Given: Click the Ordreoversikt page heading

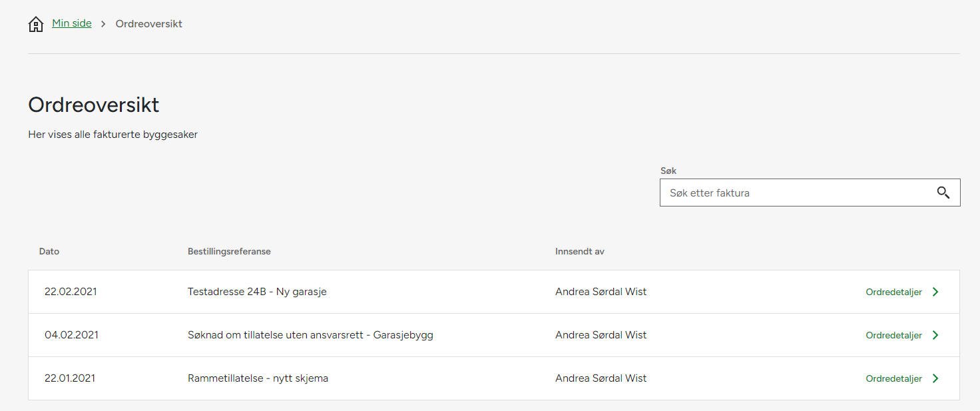Looking at the screenshot, I should click(94, 105).
